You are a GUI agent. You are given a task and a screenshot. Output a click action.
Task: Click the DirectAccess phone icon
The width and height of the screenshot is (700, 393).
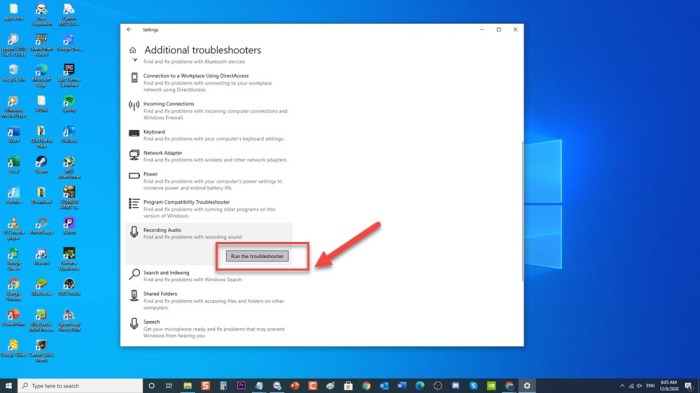134,78
